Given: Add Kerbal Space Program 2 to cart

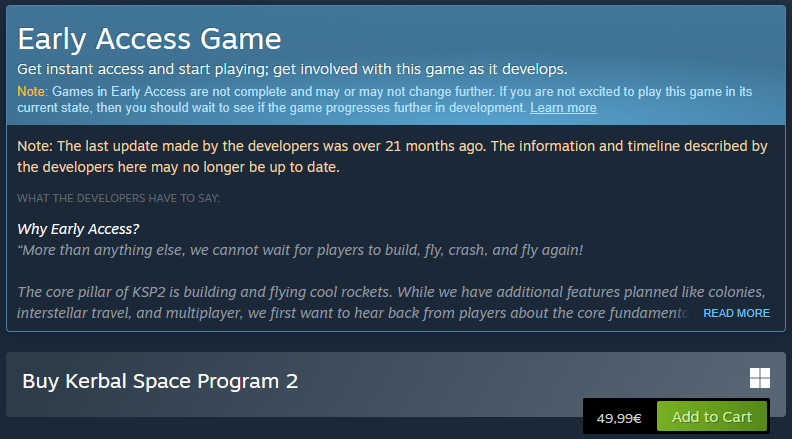Looking at the screenshot, I should (711, 417).
